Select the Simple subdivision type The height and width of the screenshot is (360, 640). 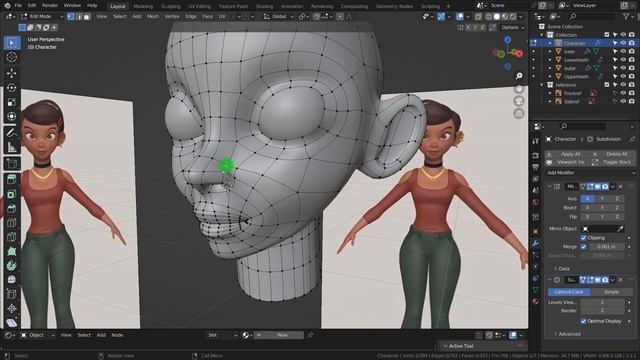point(611,292)
